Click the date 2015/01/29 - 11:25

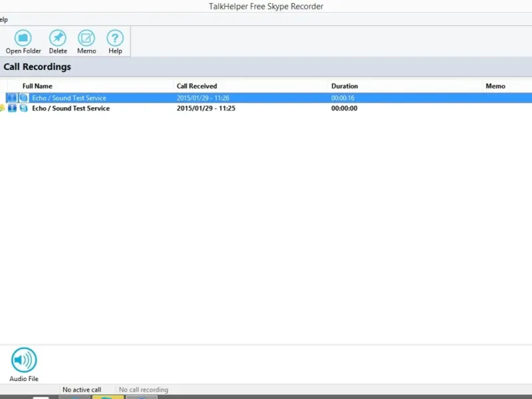pos(206,108)
